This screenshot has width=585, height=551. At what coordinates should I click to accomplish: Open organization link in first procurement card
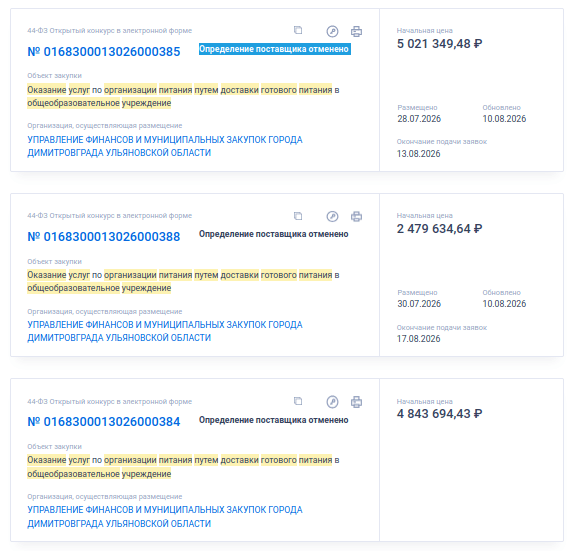(165, 146)
